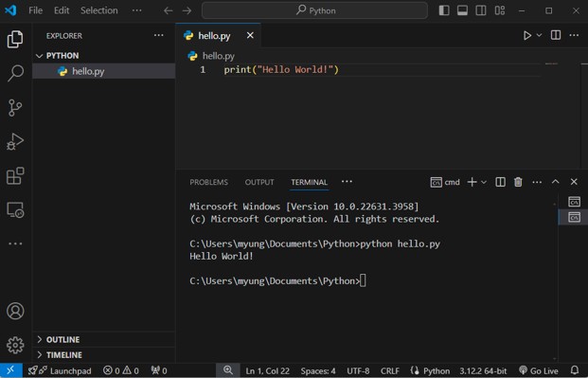This screenshot has width=588, height=378.
Task: Open editor more actions menu
Action: coord(574,35)
